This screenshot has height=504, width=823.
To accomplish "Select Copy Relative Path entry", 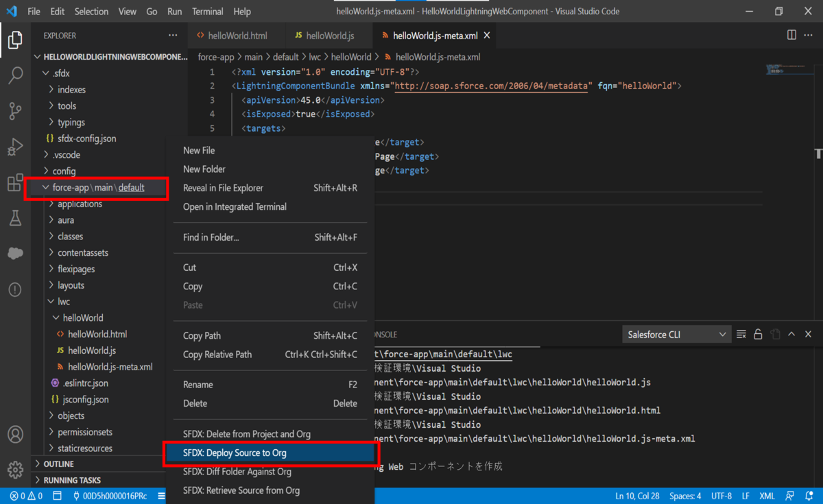I will (270, 355).
